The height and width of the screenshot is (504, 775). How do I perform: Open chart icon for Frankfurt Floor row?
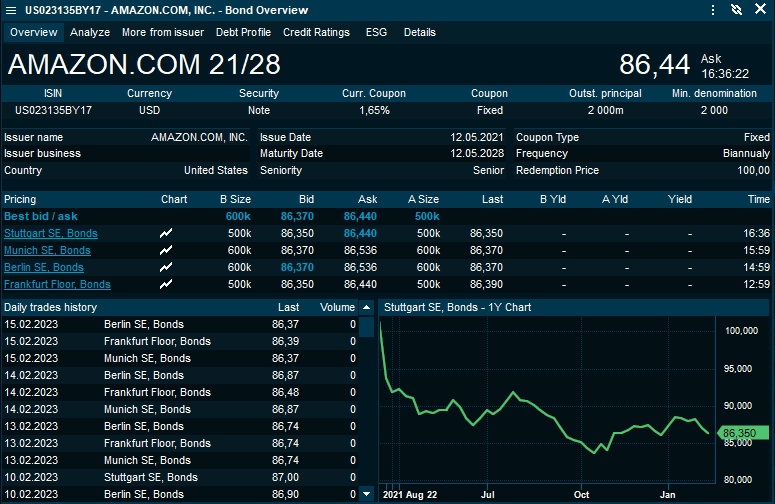167,284
